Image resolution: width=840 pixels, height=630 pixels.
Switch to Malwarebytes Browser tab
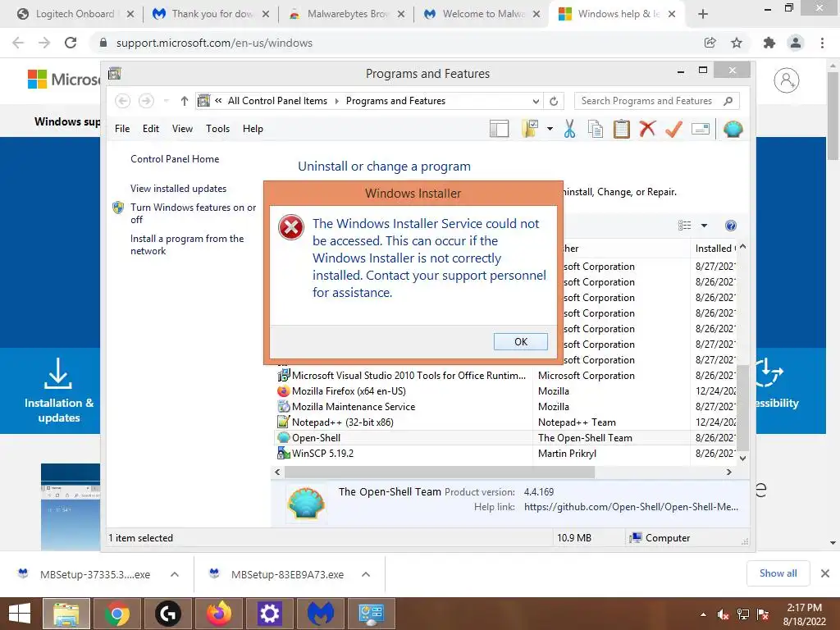coord(347,14)
